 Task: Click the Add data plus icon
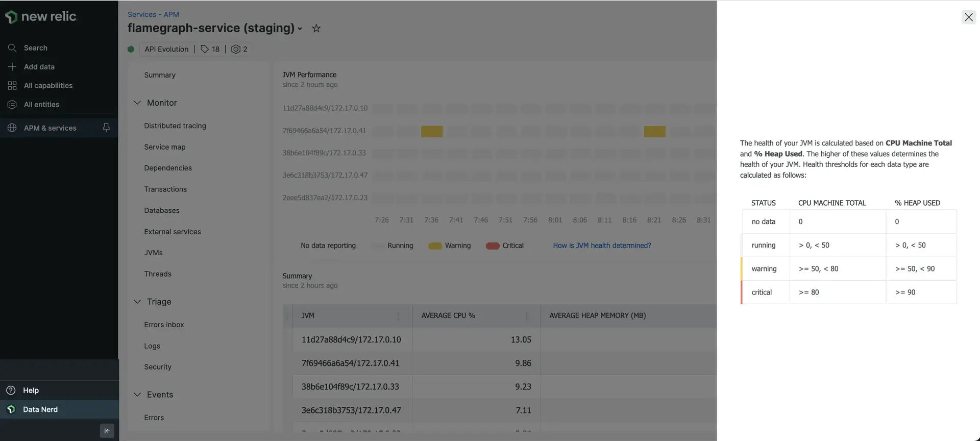click(x=12, y=67)
